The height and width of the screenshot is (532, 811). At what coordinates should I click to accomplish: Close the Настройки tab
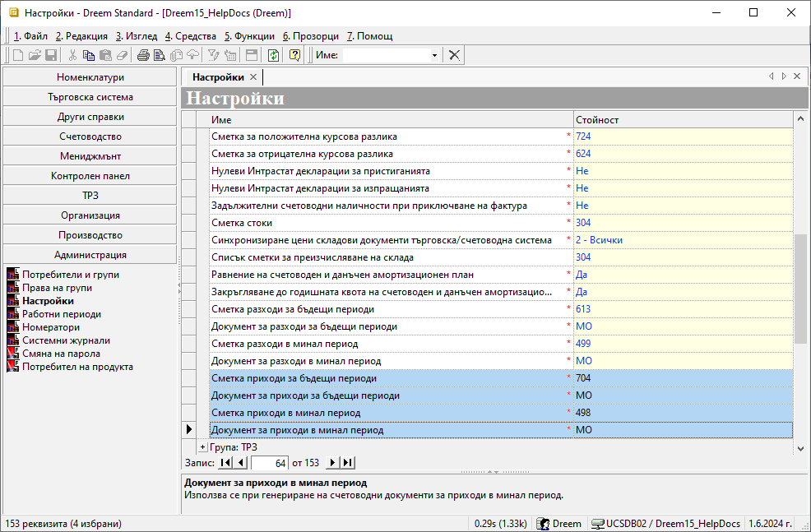253,76
